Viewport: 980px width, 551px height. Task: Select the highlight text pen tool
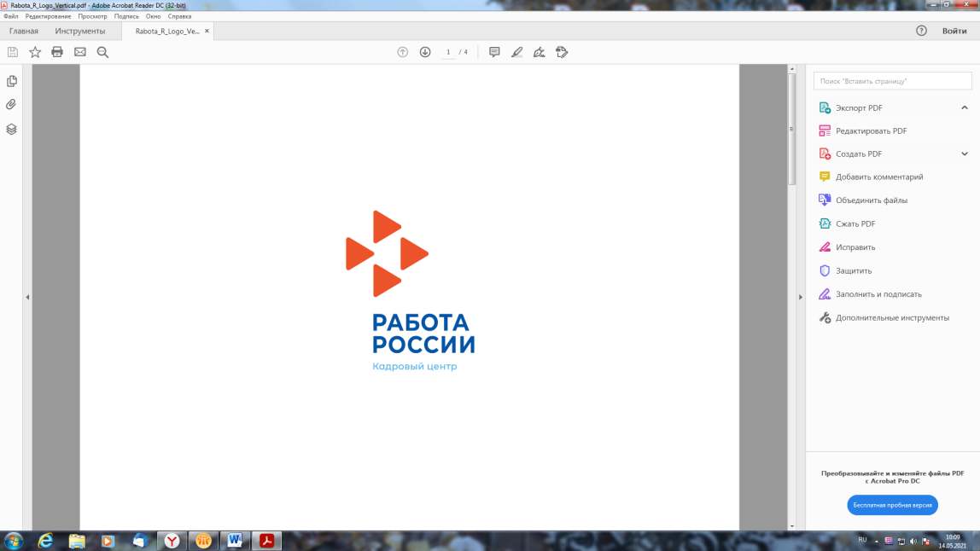(516, 53)
